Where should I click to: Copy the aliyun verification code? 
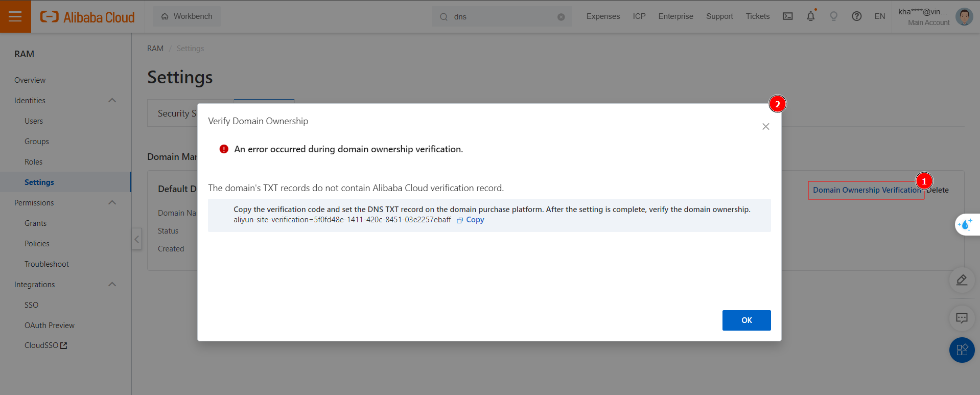pyautogui.click(x=471, y=220)
